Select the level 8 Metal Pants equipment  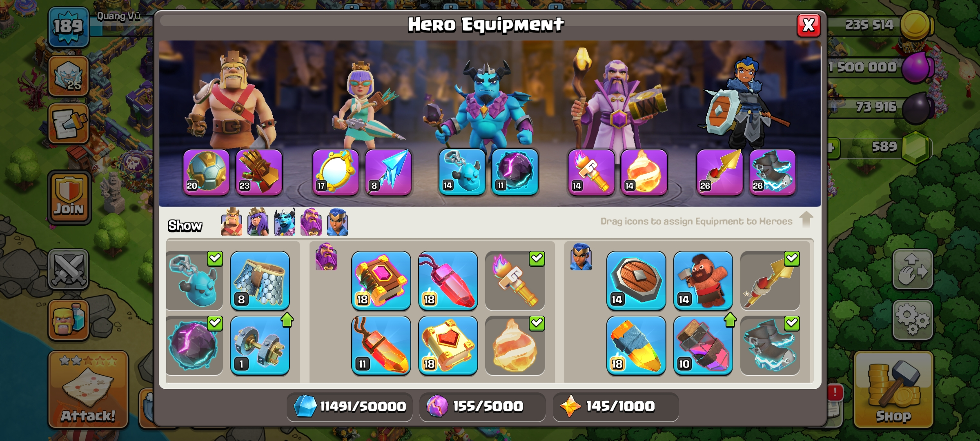click(x=260, y=281)
